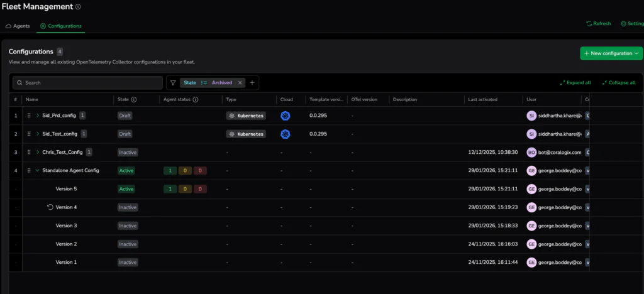Click the drag handle for Standalone Agent Config

point(29,170)
